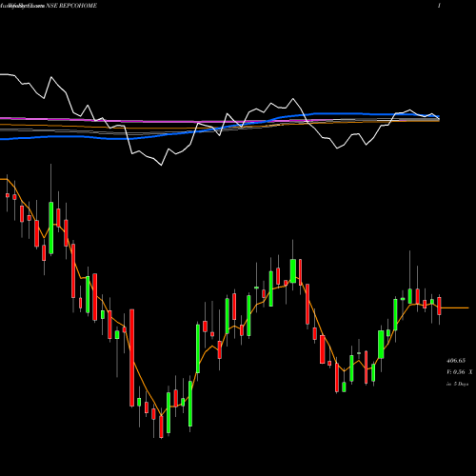Click the '406.65' price value
The image size is (476, 476).
pyautogui.click(x=456, y=361)
